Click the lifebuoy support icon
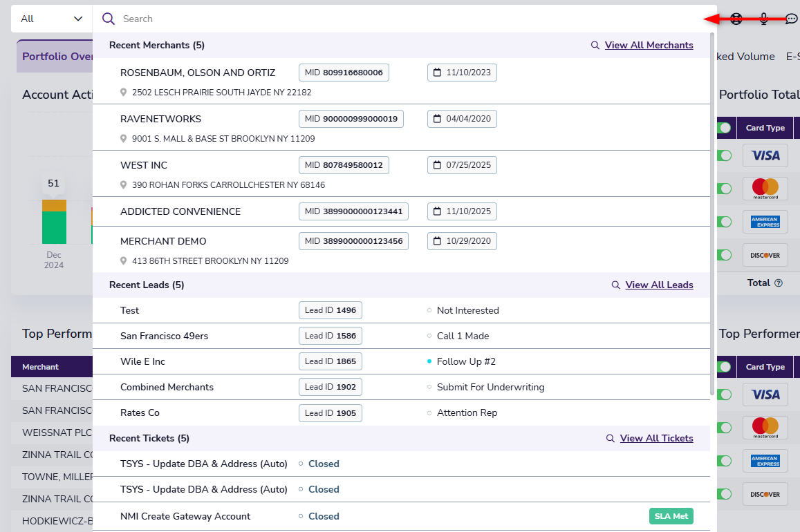 click(736, 19)
